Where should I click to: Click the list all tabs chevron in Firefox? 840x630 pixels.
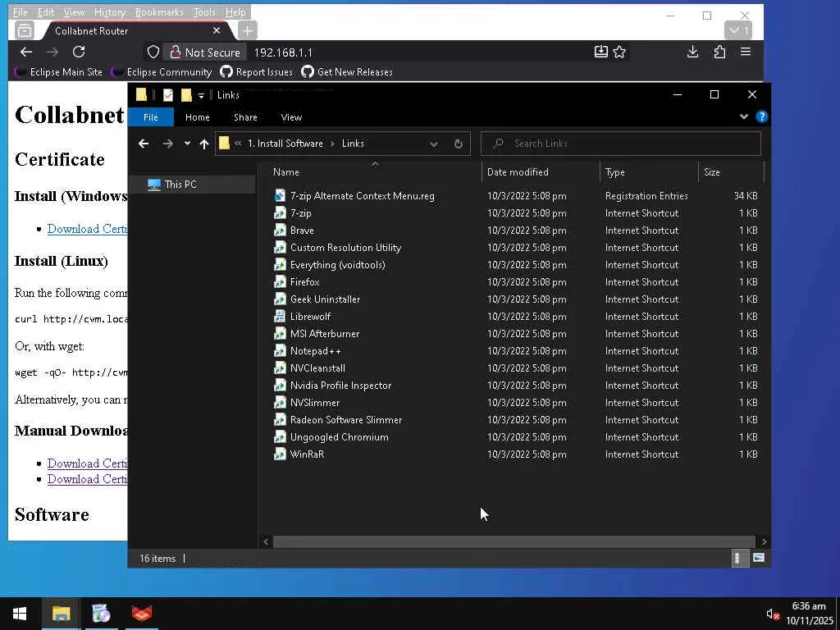click(737, 30)
